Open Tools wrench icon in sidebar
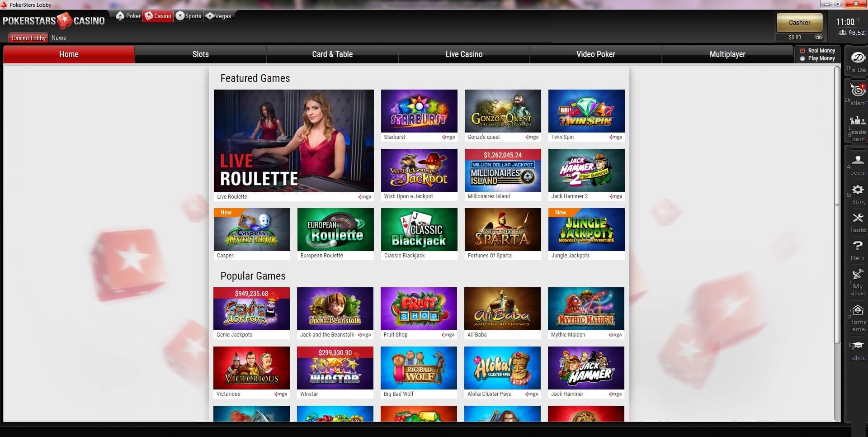 [858, 218]
